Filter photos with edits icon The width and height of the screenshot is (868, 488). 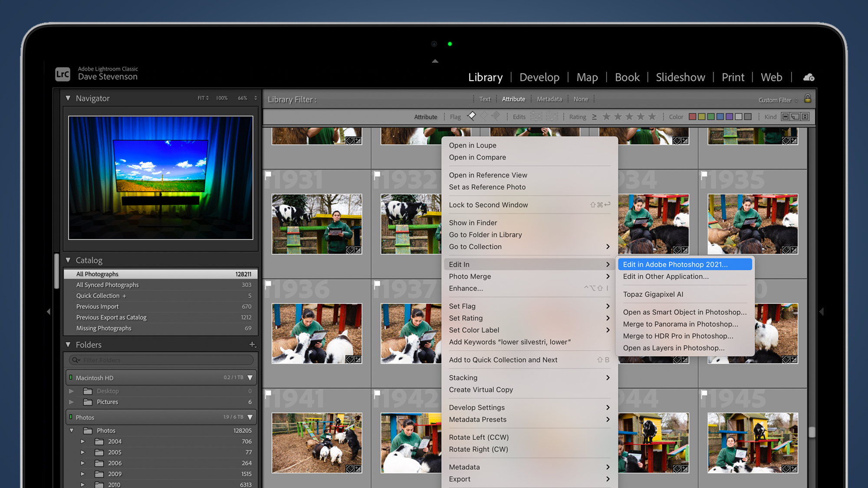click(536, 116)
